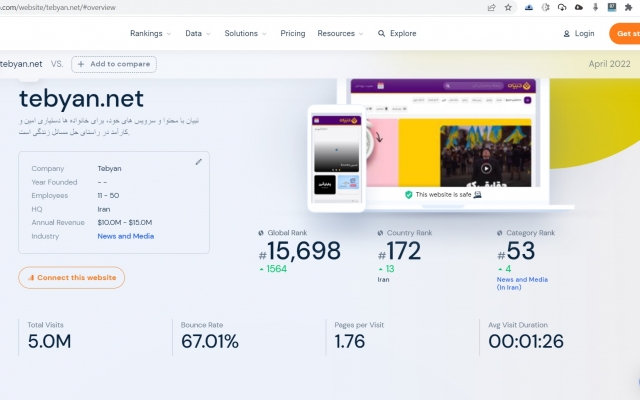This screenshot has width=640, height=400.
Task: Click the user icon next to Login
Action: (567, 34)
